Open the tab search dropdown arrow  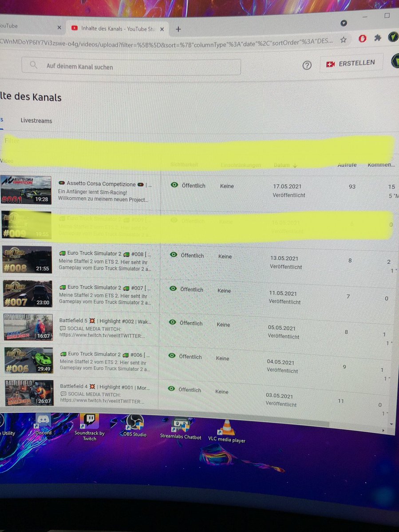point(344,23)
